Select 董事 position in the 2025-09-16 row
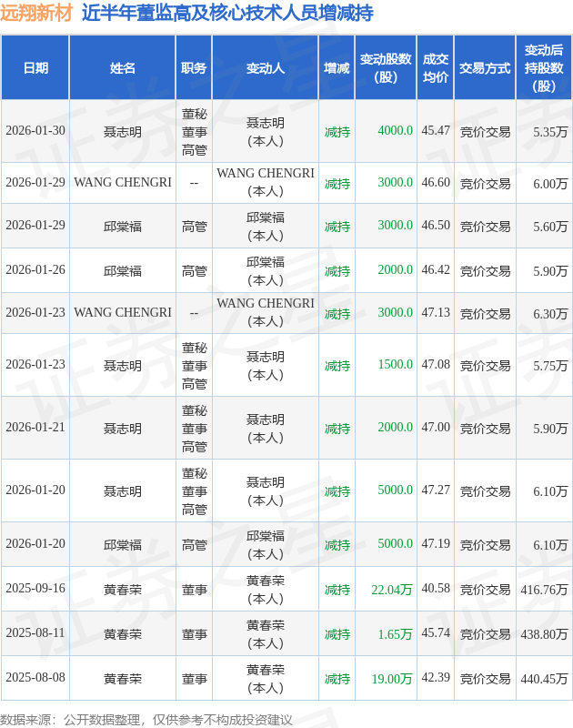573x728 pixels. click(x=194, y=590)
